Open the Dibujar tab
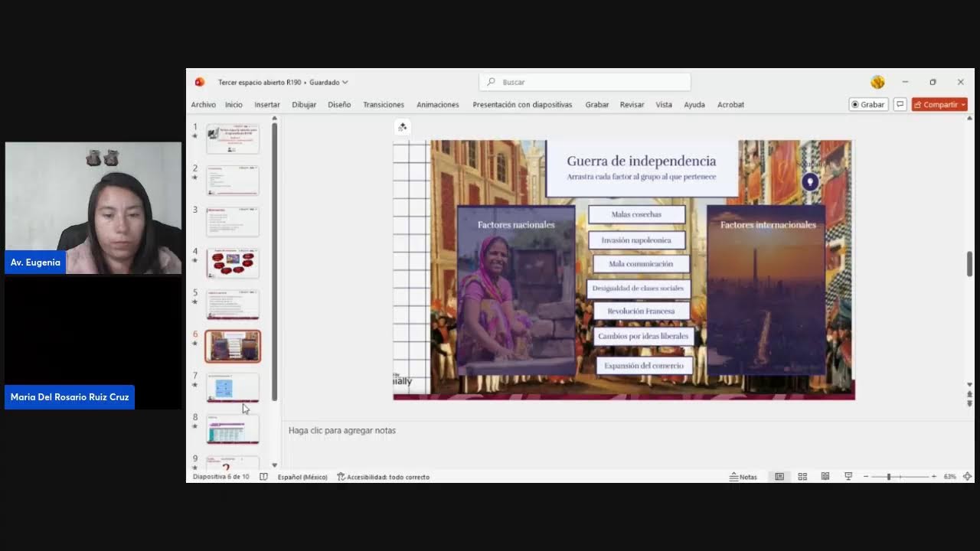The height and width of the screenshot is (551, 980). tap(304, 104)
